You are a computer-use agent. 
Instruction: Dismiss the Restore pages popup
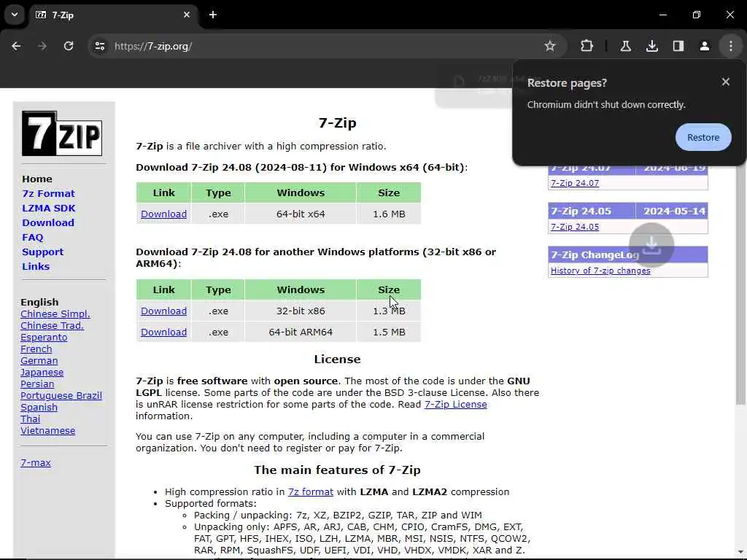pyautogui.click(x=726, y=82)
